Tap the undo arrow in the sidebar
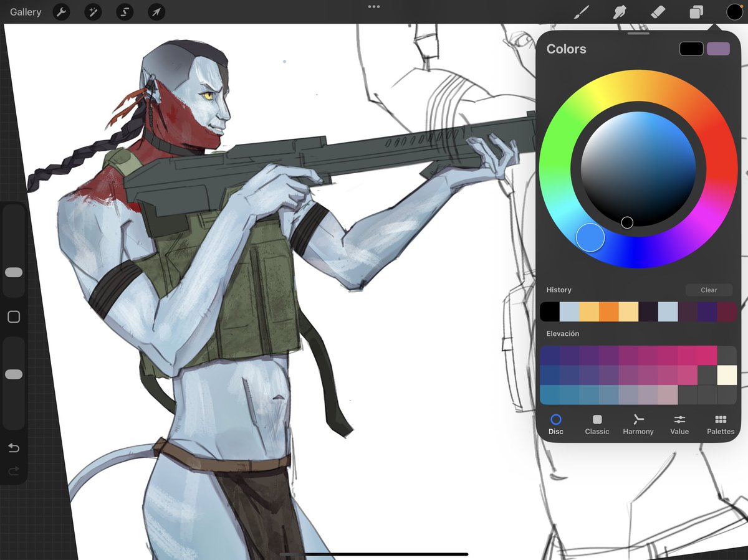The width and height of the screenshot is (748, 560). [14, 447]
